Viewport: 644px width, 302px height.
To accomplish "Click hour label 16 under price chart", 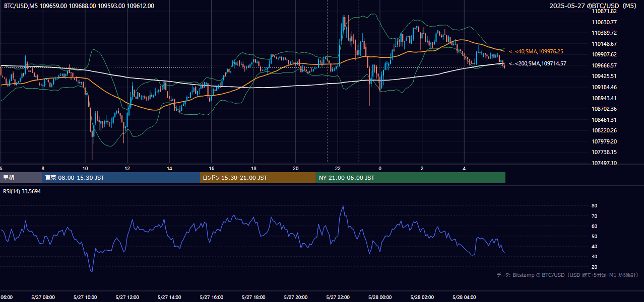I will 212,169.
